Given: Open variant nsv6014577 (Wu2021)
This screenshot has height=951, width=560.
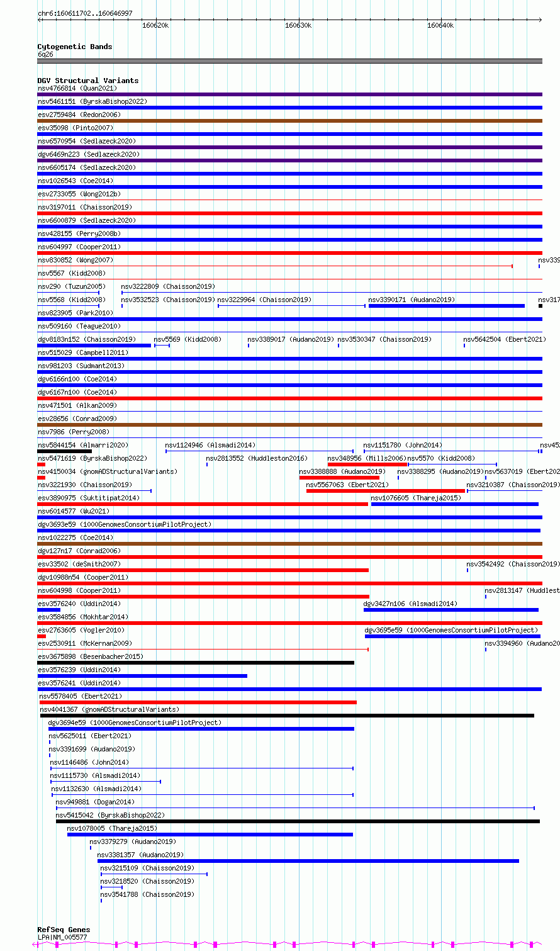Looking at the screenshot, I should (73, 511).
